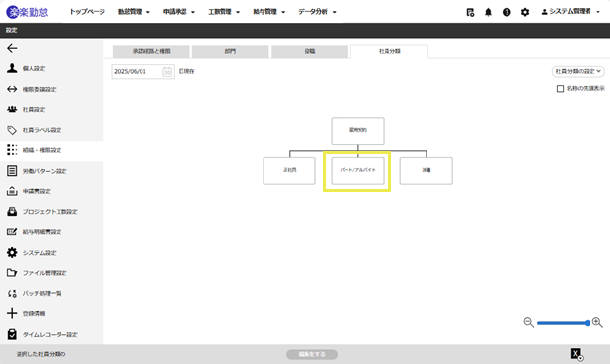Go to トップページ

(x=88, y=12)
